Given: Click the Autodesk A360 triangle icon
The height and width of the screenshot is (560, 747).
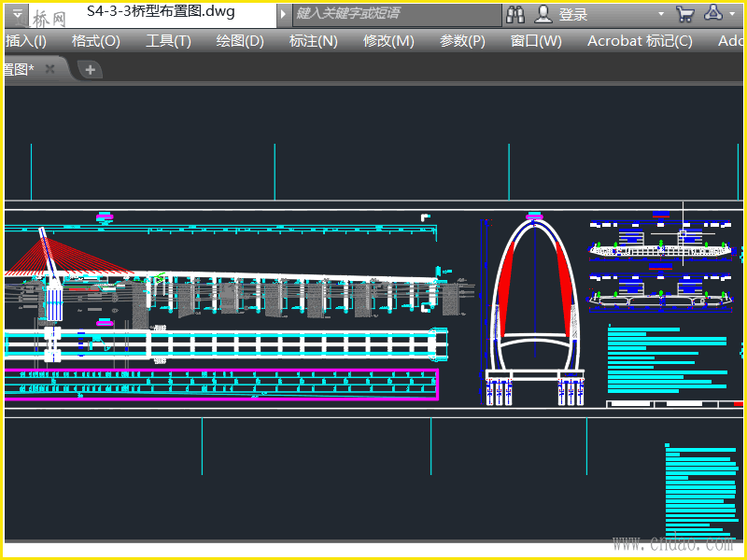Looking at the screenshot, I should [x=712, y=13].
